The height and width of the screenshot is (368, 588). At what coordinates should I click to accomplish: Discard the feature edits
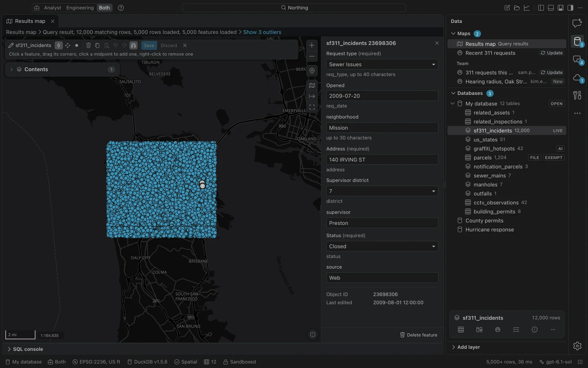[169, 45]
